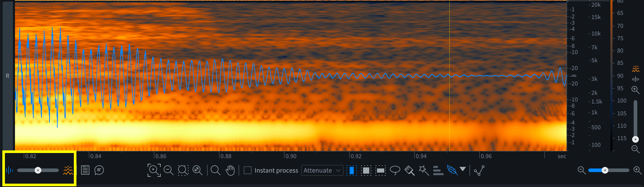The height and width of the screenshot is (187, 644).
Task: Select the Frequency selection tool
Action: click(381, 170)
